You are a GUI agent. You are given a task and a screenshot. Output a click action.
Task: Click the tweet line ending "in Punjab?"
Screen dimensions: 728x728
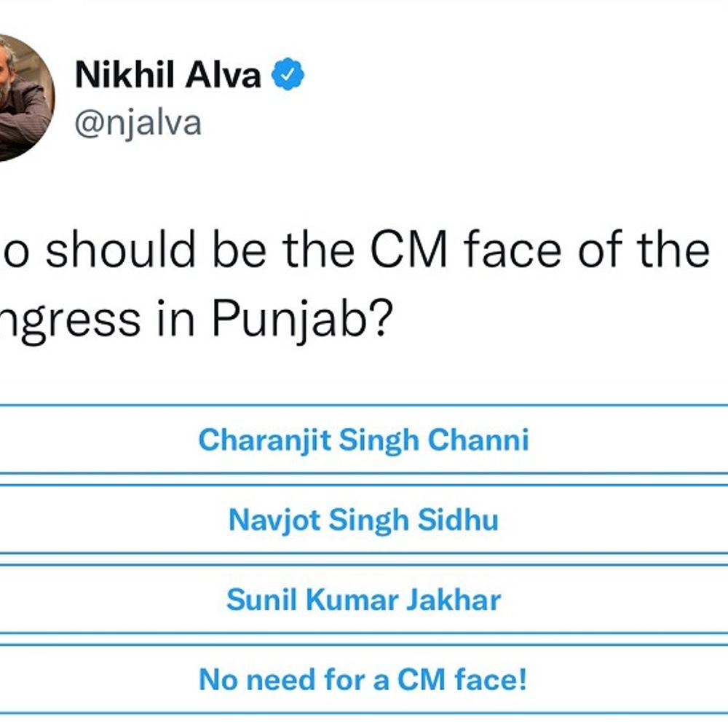click(197, 318)
